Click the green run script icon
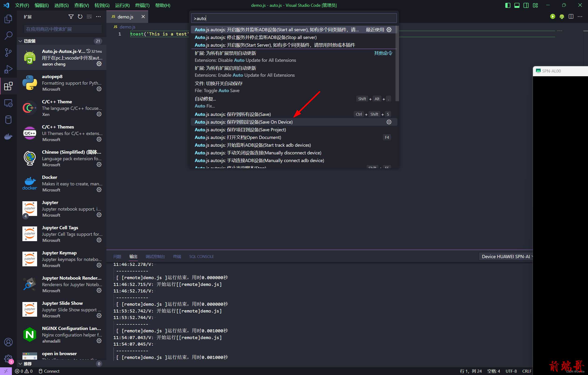 [553, 17]
